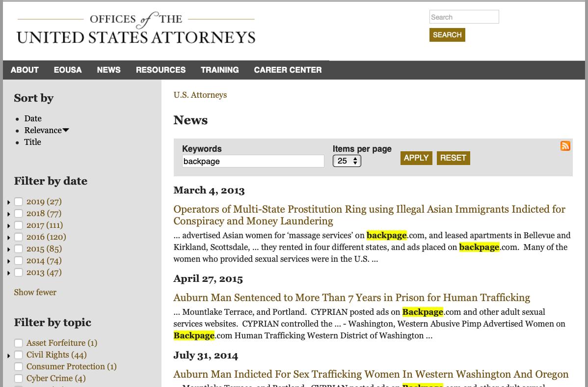Image resolution: width=588 pixels, height=387 pixels.
Task: Open the EOUSA menu
Action: coord(68,70)
